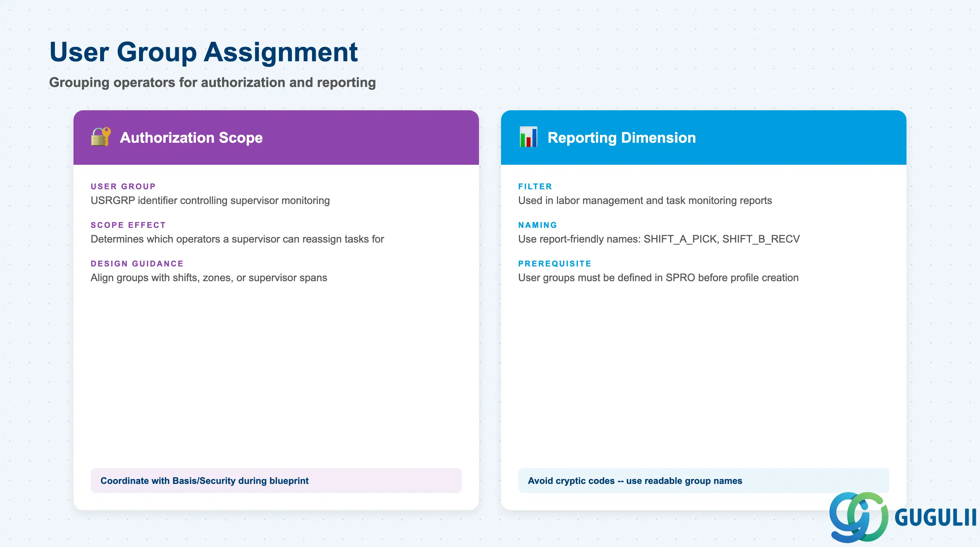Click the USER GROUP label
Viewport: 980px width, 547px height.
(x=123, y=187)
